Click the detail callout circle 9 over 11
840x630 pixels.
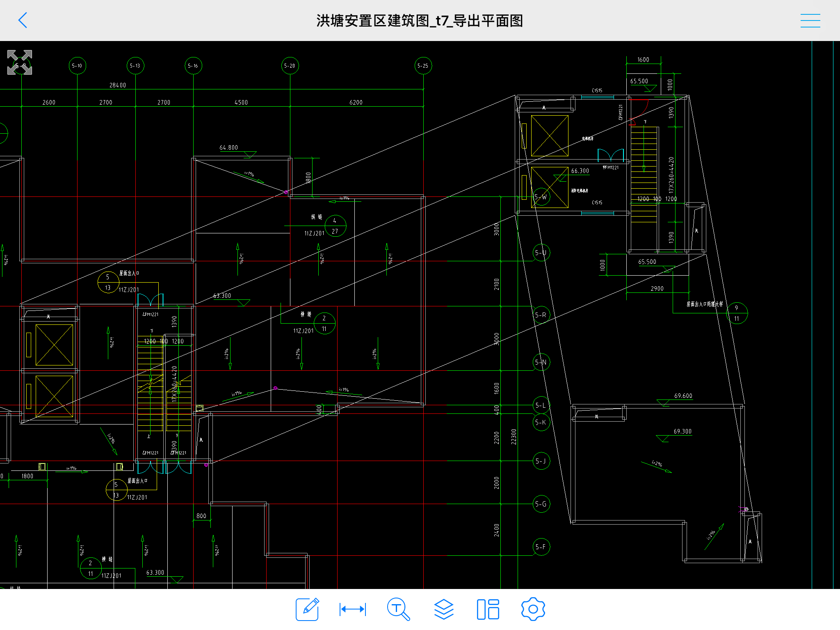tap(737, 313)
